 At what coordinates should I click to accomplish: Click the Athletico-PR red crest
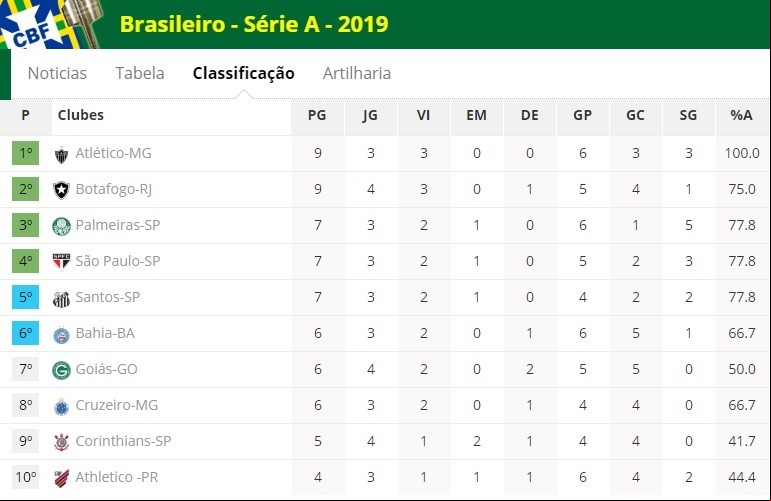tap(61, 478)
